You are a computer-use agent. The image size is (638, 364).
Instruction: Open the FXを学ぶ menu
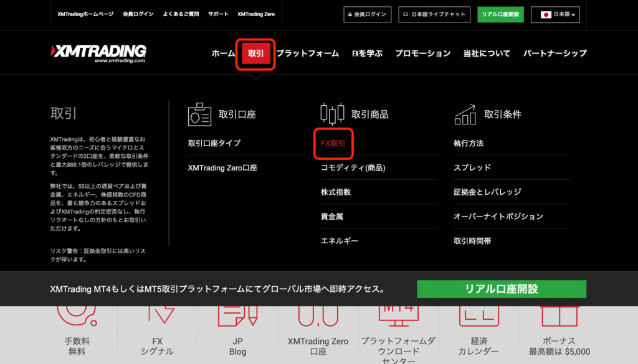367,54
